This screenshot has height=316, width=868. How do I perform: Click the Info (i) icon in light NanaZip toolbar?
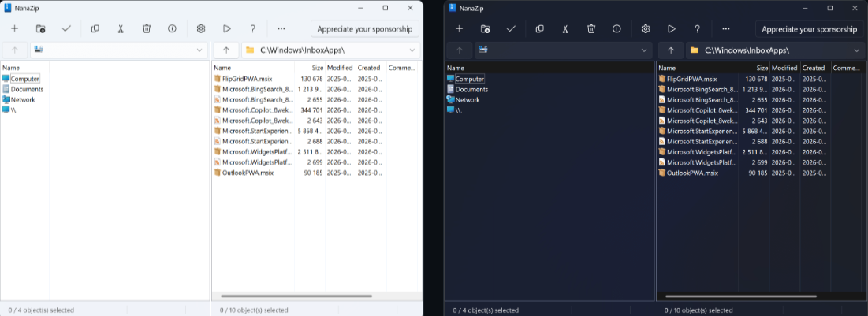coord(172,29)
